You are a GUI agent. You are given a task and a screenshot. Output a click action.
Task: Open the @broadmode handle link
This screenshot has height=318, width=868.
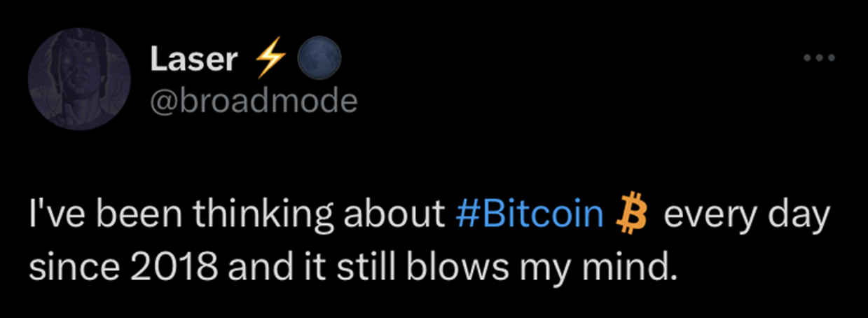click(x=254, y=102)
